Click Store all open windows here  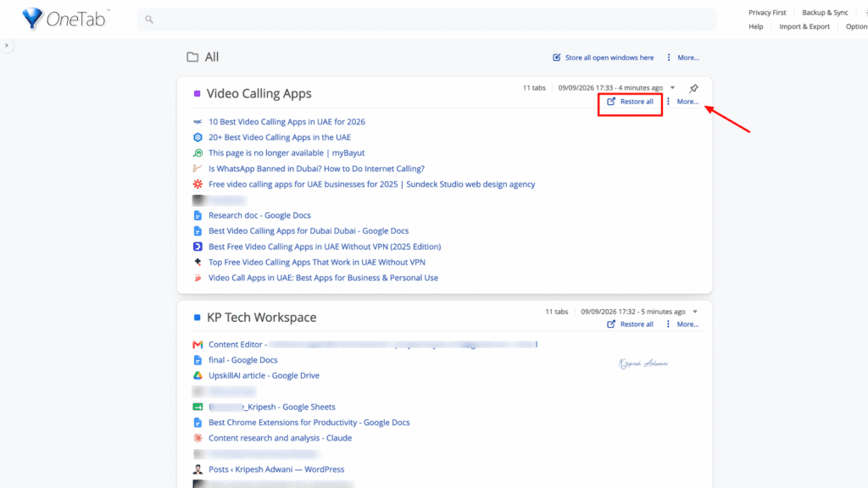(603, 58)
